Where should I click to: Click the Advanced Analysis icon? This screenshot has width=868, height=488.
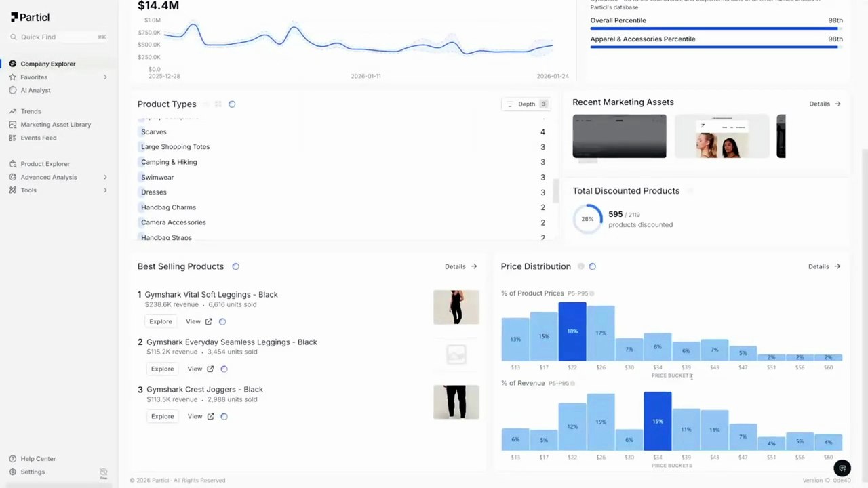(x=13, y=177)
